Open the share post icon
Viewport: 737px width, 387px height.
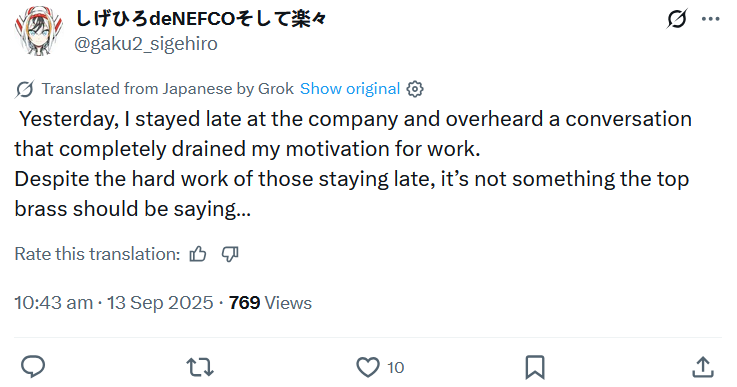pyautogui.click(x=703, y=367)
